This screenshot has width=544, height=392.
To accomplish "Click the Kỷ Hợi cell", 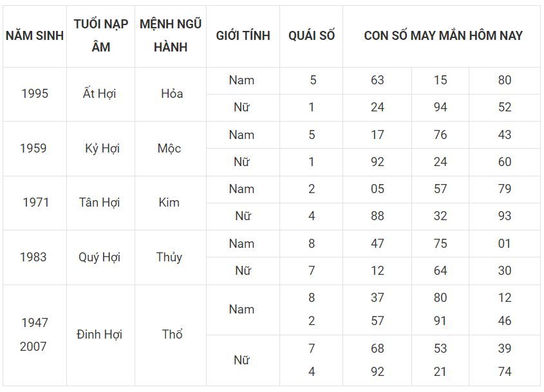I will pyautogui.click(x=100, y=149).
